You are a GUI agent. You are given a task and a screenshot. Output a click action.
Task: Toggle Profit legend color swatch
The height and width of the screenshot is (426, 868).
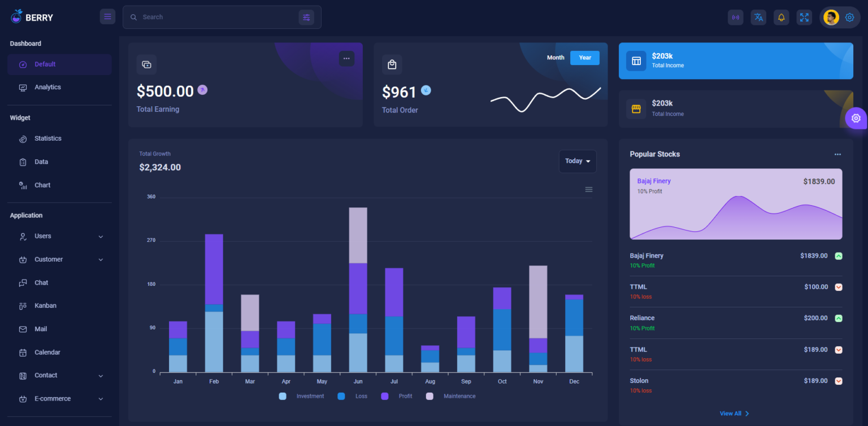[385, 396]
